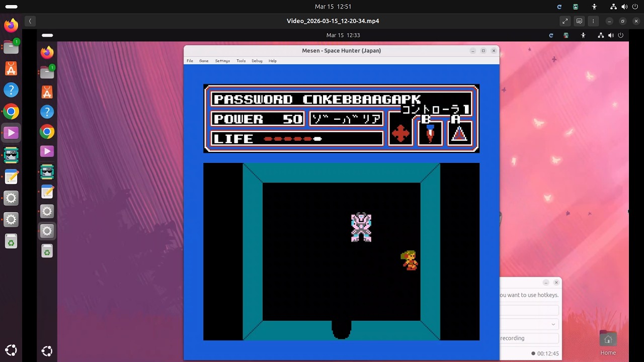Click the red LIFE bar in the game
The image size is (644, 362).
pos(293,139)
